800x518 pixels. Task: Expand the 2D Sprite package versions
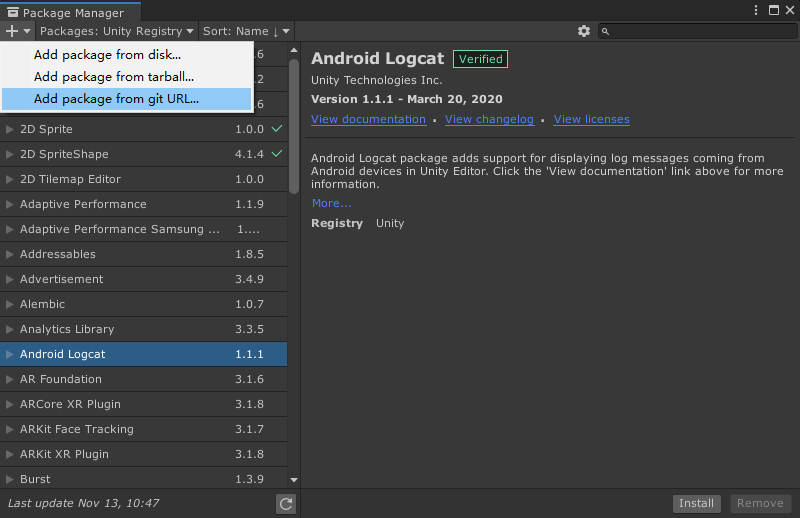click(x=9, y=129)
